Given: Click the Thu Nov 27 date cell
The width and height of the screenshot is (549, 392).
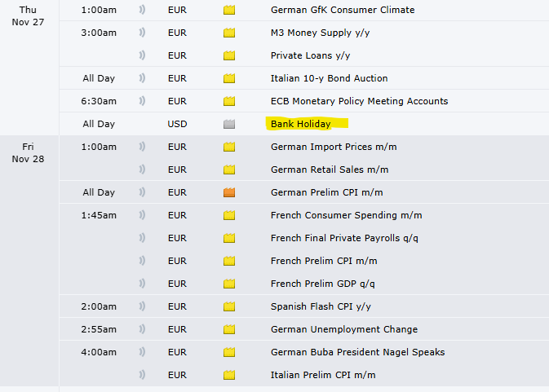Looking at the screenshot, I should point(29,16).
